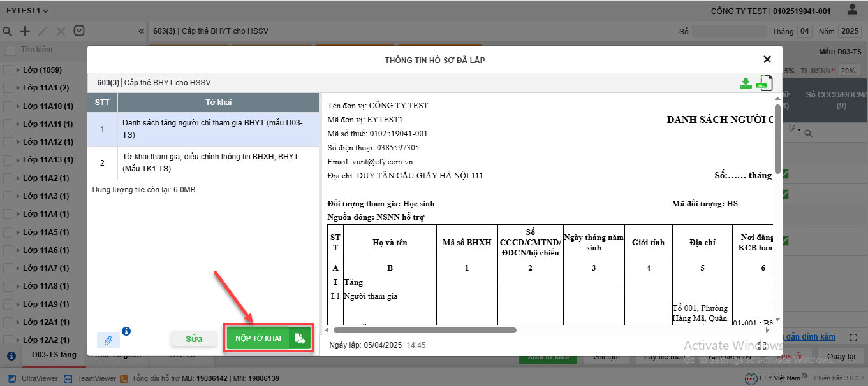Expand the Lớp (1059) tree arrow
The height and width of the screenshot is (386, 868).
[x=18, y=70]
